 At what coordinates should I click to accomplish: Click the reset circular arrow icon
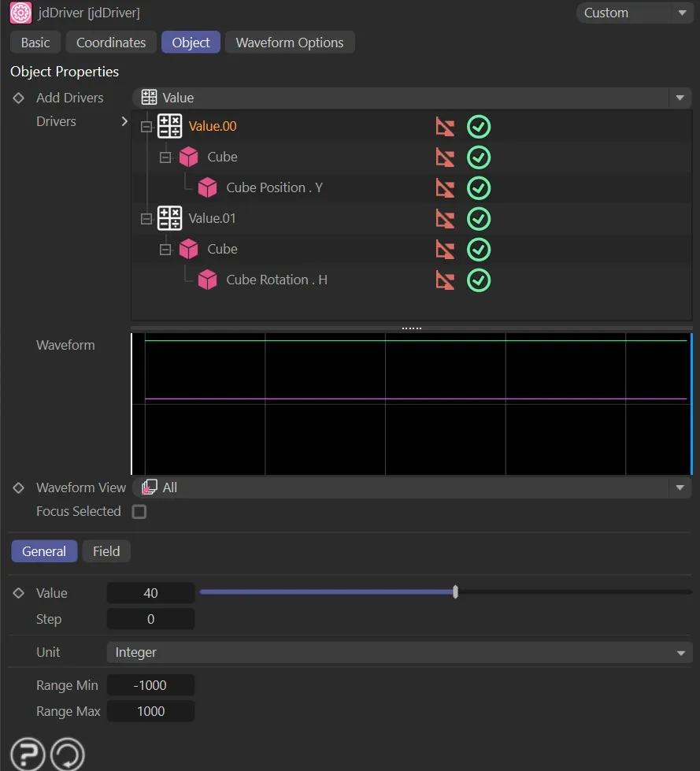pyautogui.click(x=68, y=753)
